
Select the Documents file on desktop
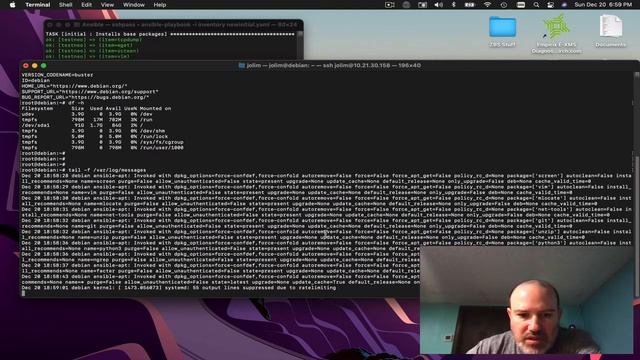tap(611, 31)
